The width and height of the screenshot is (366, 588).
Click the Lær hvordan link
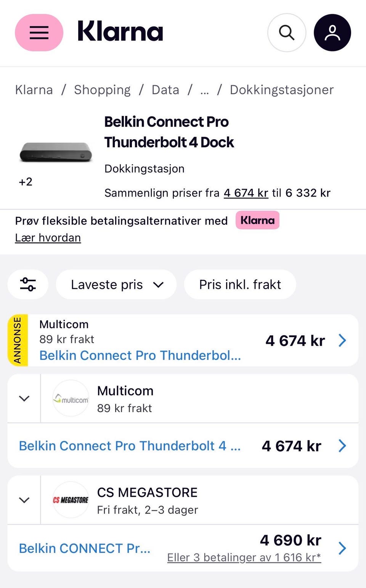48,238
